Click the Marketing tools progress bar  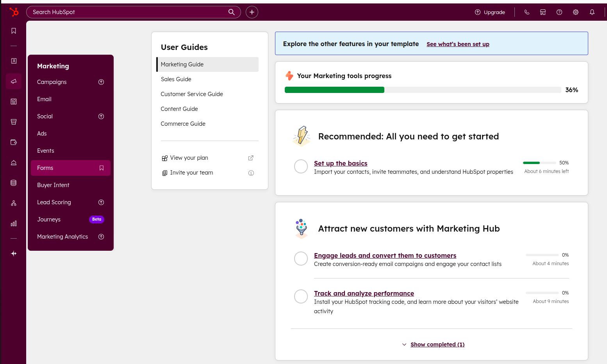tap(423, 90)
